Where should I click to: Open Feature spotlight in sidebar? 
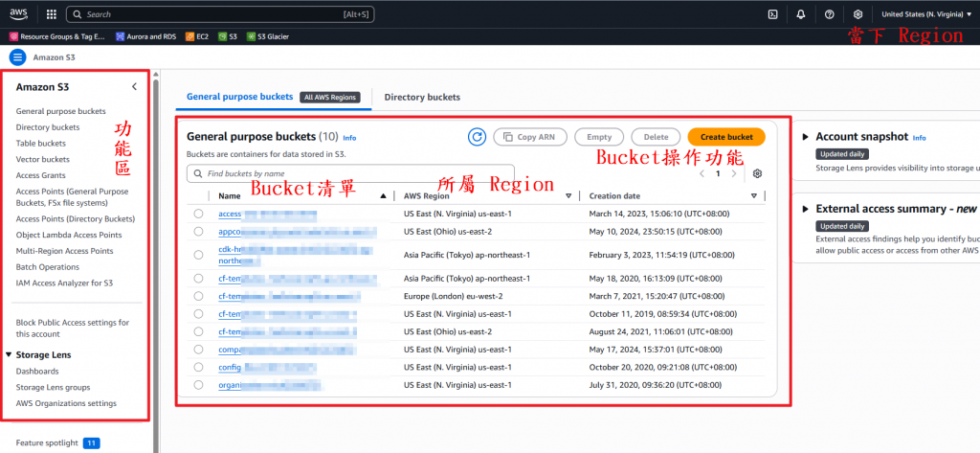click(47, 443)
